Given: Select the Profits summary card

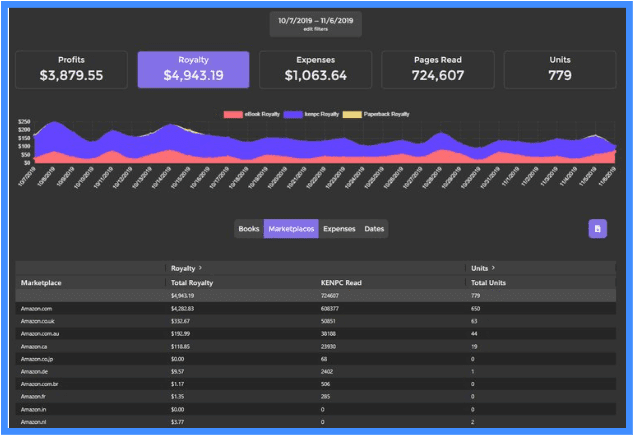Looking at the screenshot, I should [x=72, y=69].
